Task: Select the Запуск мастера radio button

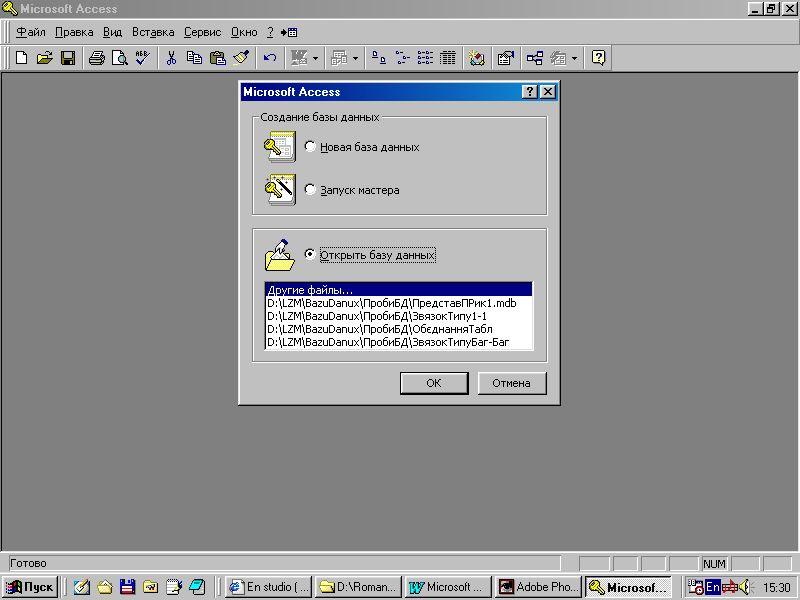Action: click(x=310, y=189)
